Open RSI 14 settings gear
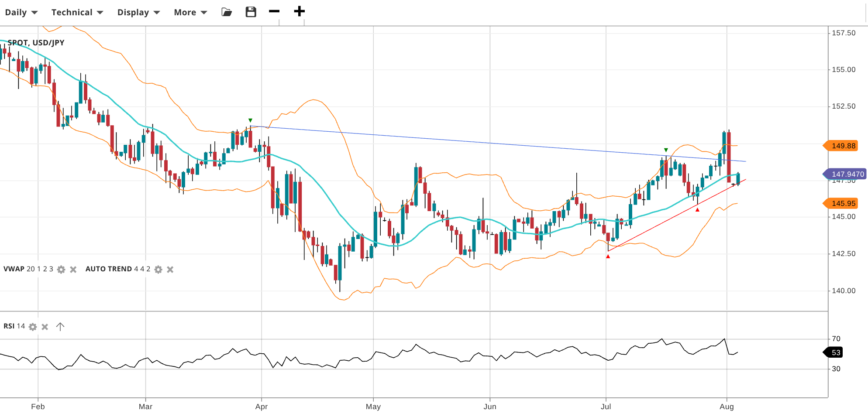Image resolution: width=868 pixels, height=417 pixels. pos(33,327)
